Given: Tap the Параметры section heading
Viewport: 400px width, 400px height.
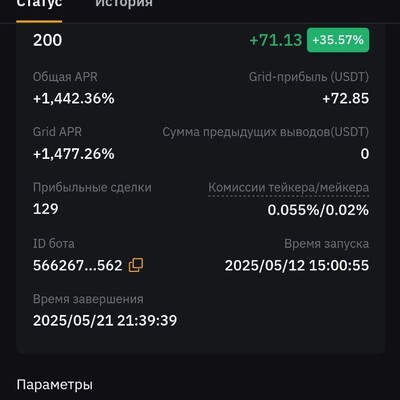Looking at the screenshot, I should coord(55,385).
